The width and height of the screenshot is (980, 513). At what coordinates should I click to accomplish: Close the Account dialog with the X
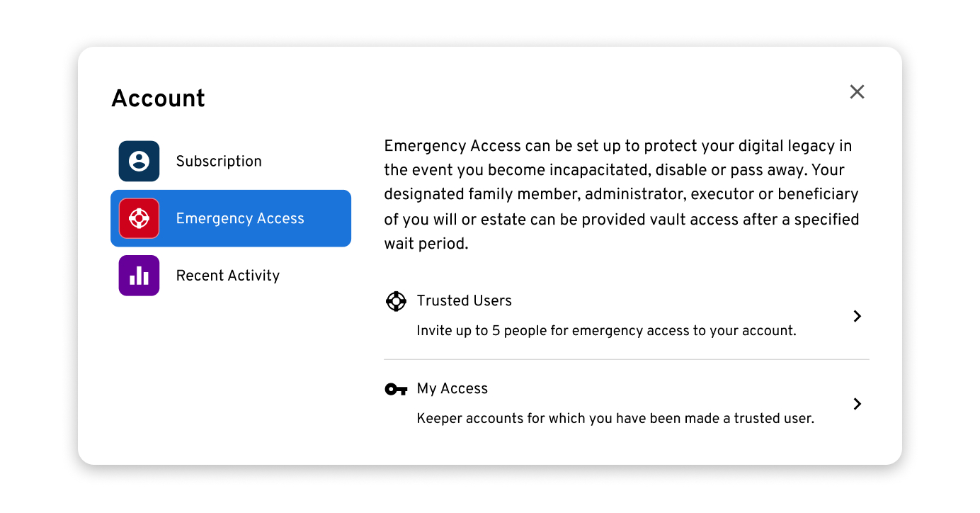click(857, 91)
